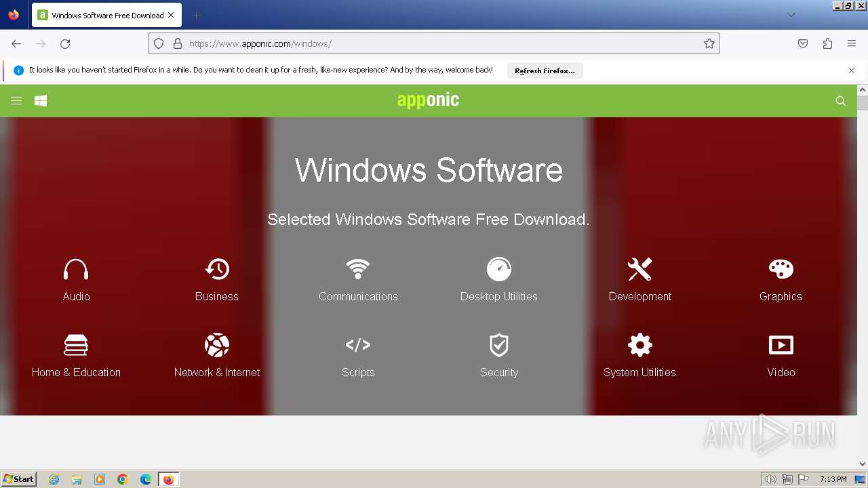The width and height of the screenshot is (868, 488).
Task: Click the Development label
Action: (639, 296)
